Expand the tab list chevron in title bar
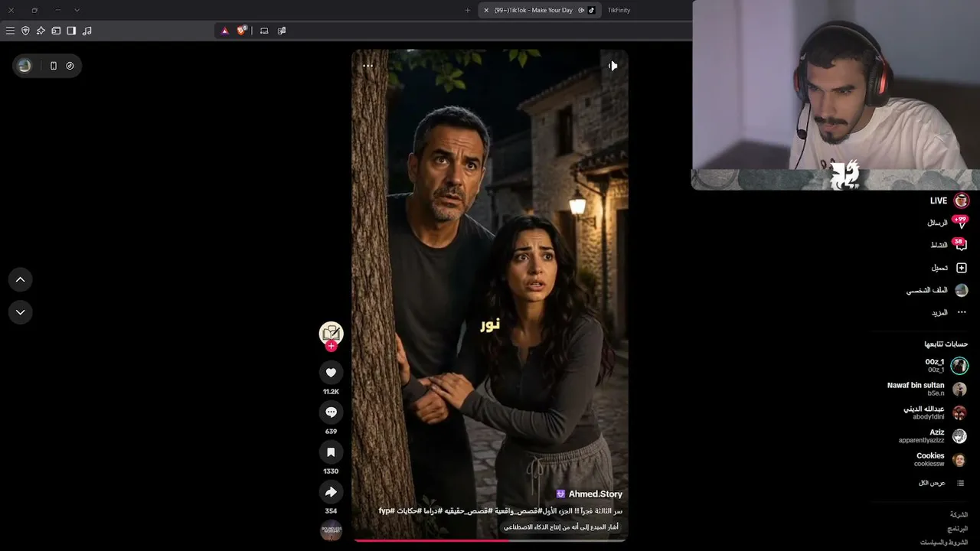Screen dimensions: 980x551 (77, 10)
